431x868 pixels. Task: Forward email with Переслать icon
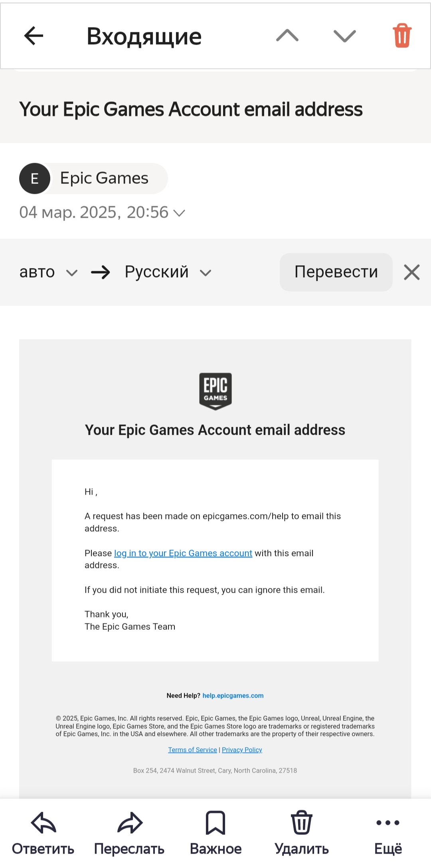click(x=129, y=823)
